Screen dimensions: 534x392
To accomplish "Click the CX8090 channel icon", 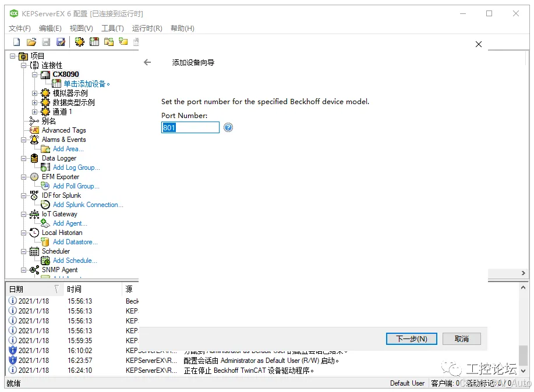I will point(45,74).
